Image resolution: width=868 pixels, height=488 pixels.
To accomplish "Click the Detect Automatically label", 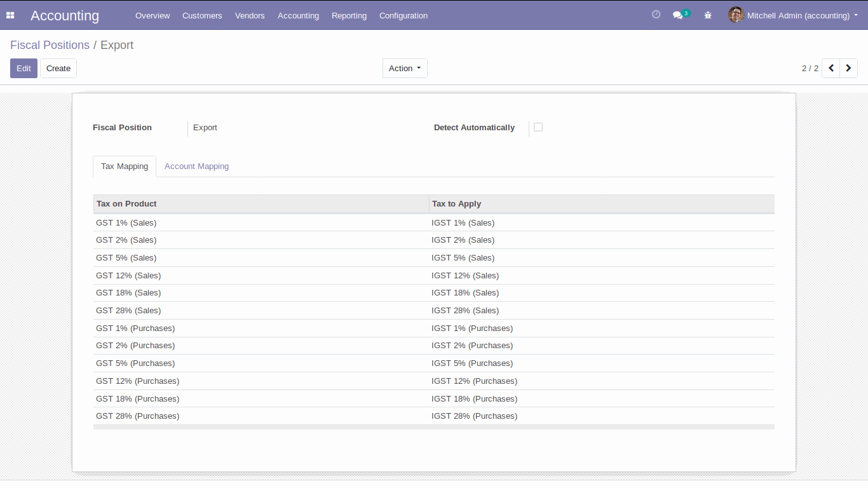I will click(474, 128).
